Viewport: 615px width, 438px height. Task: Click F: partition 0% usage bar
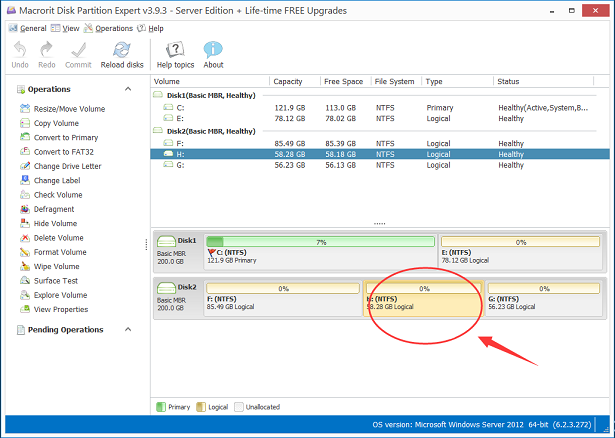pyautogui.click(x=283, y=289)
